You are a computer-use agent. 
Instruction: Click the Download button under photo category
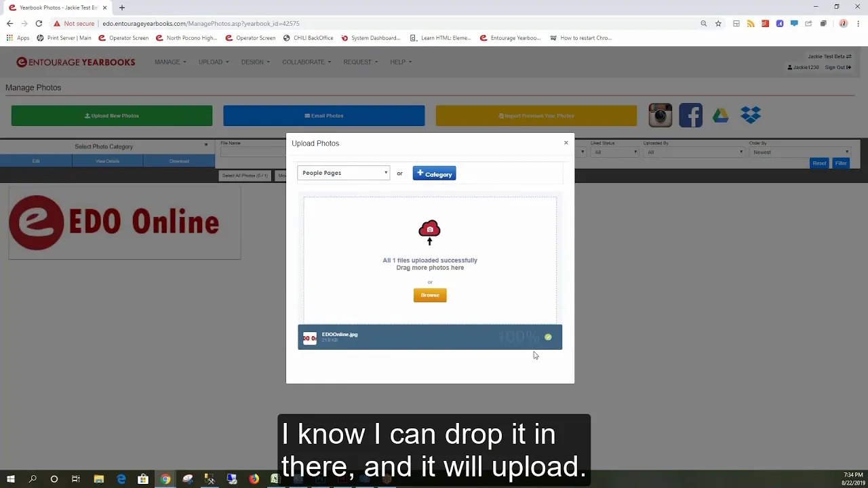(x=179, y=161)
